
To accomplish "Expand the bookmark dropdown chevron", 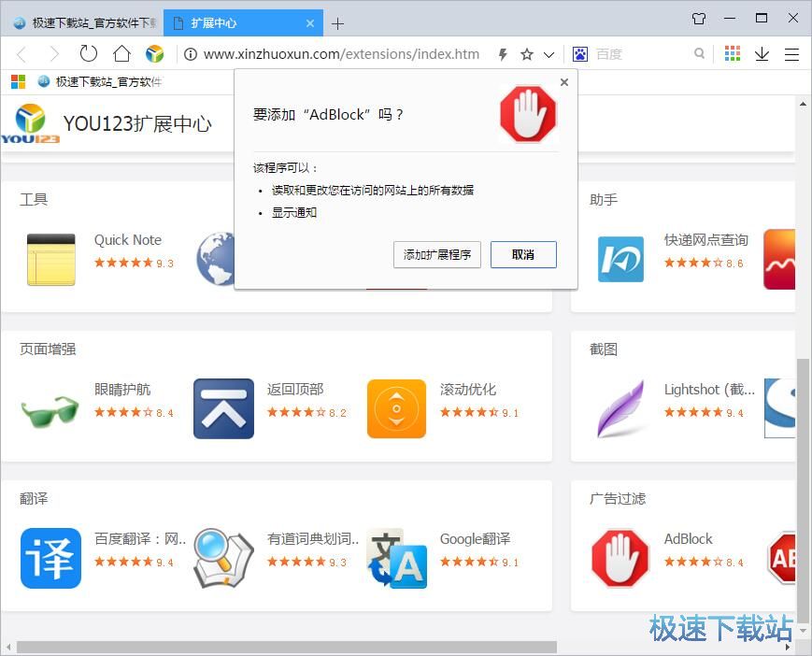I will [x=548, y=54].
